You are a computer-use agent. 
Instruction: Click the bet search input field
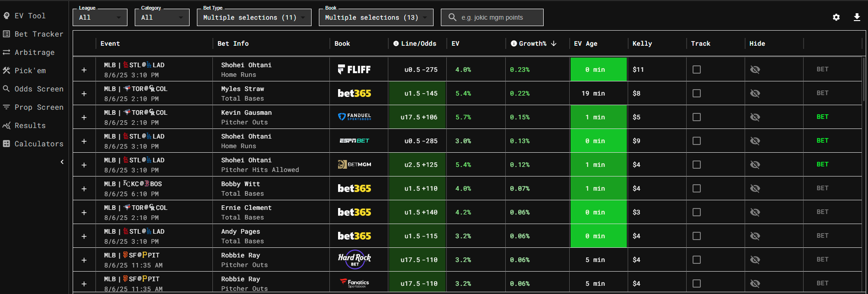tap(498, 17)
